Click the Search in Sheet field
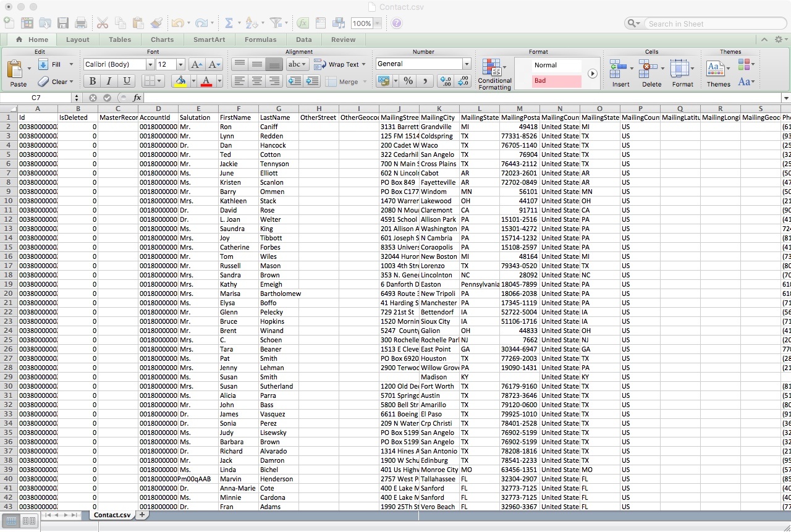Image resolution: width=791 pixels, height=532 pixels. pos(711,23)
